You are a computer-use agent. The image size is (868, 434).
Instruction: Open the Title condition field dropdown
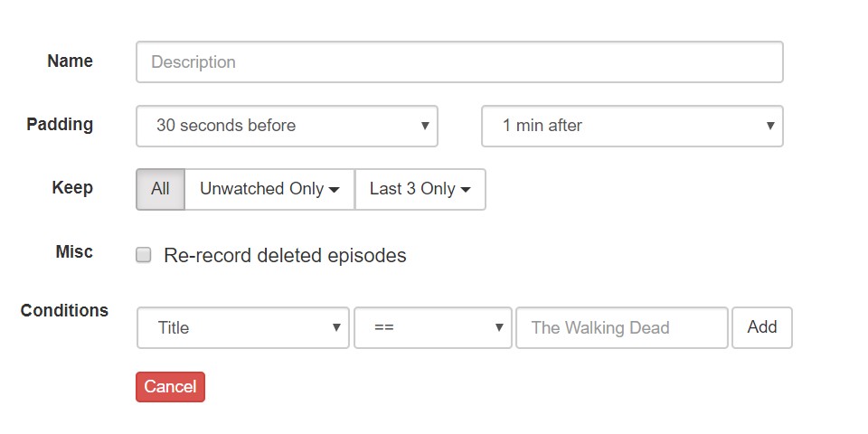point(242,327)
